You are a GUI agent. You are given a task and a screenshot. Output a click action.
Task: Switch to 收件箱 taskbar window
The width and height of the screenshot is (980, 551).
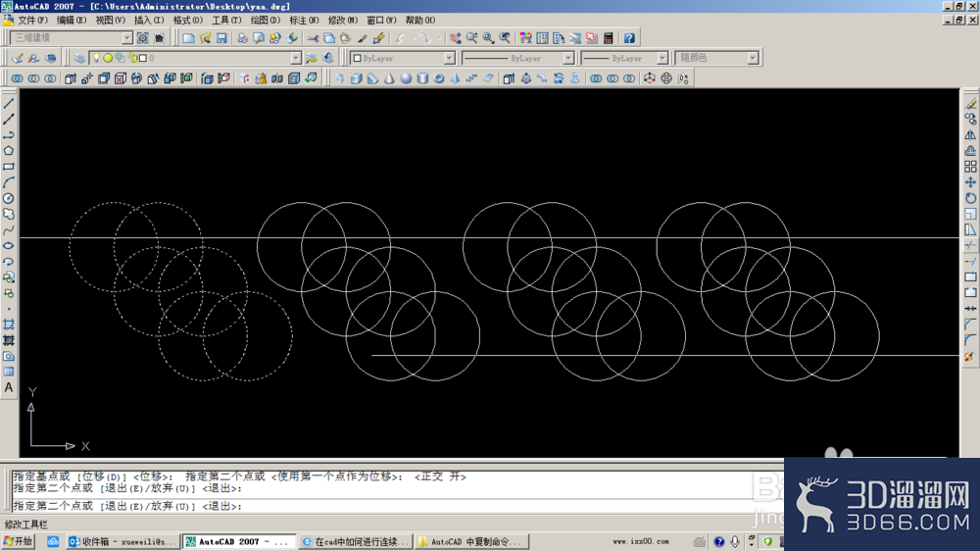pos(122,541)
